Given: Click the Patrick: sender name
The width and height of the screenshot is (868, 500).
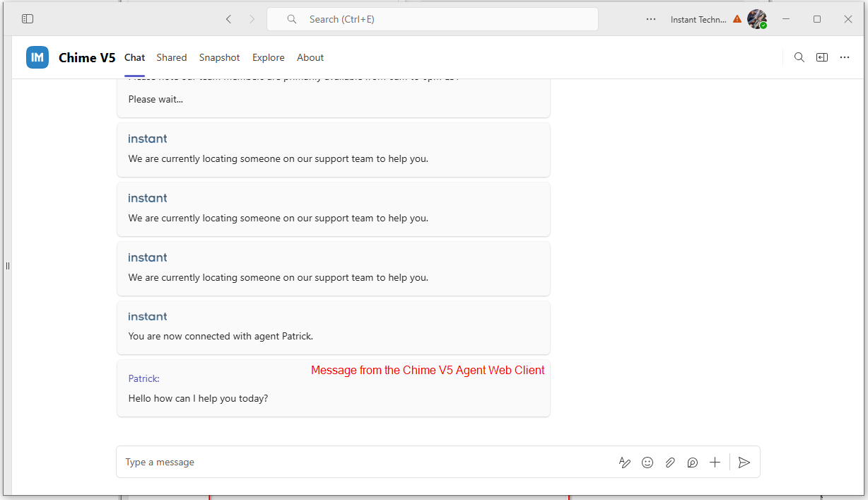Looking at the screenshot, I should 144,379.
